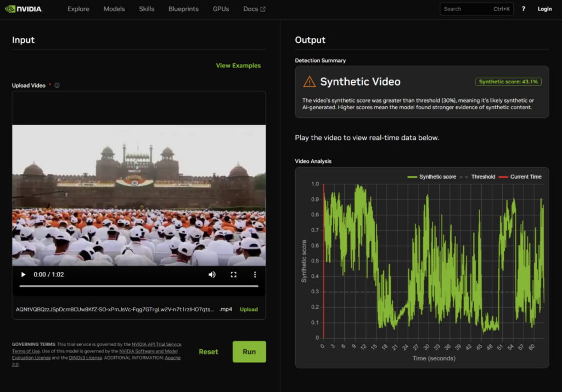Click the 0:00 / 1:02 time display
Image resolution: width=562 pixels, height=392 pixels.
tap(49, 275)
